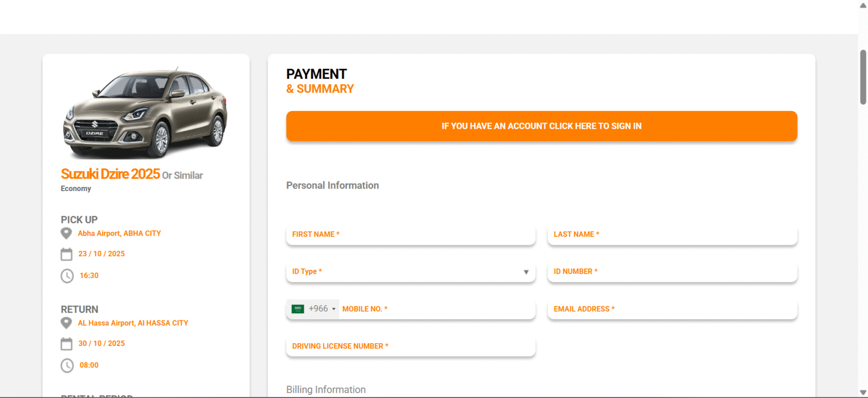Focus the Last Name field

(x=672, y=235)
